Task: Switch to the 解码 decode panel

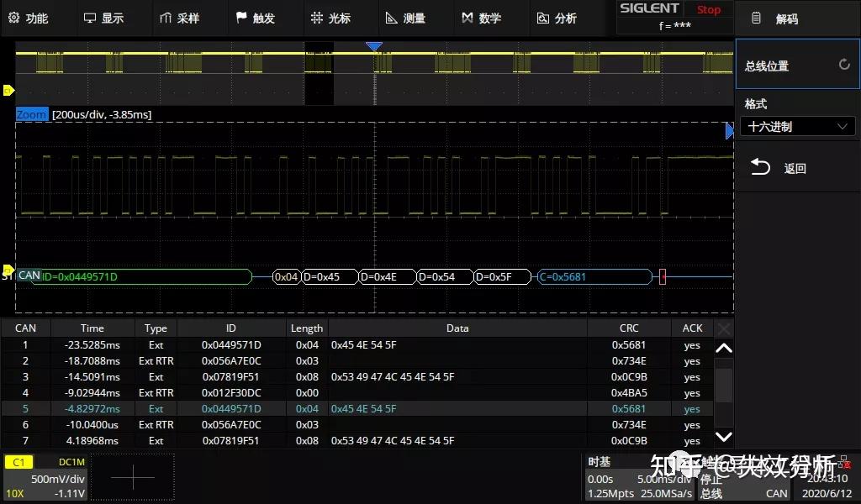Action: (786, 18)
